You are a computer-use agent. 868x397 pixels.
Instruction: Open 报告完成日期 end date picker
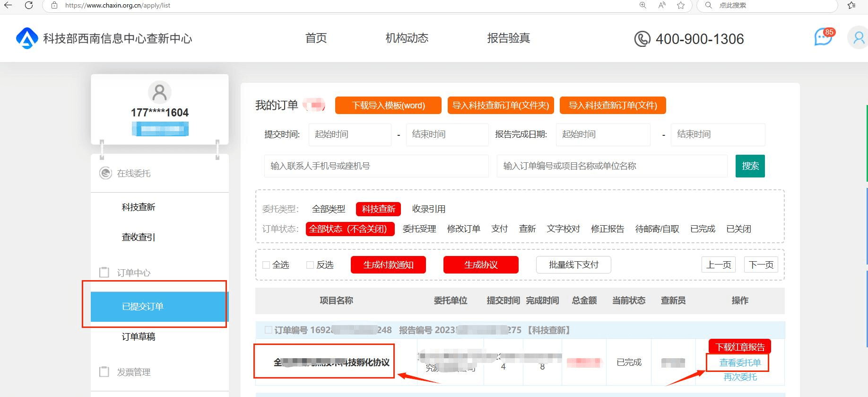coord(717,134)
